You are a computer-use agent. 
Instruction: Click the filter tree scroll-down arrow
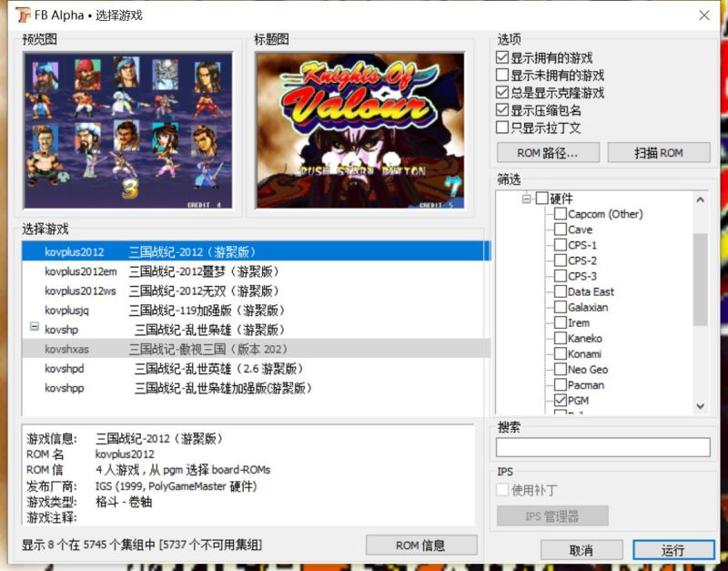pyautogui.click(x=700, y=406)
